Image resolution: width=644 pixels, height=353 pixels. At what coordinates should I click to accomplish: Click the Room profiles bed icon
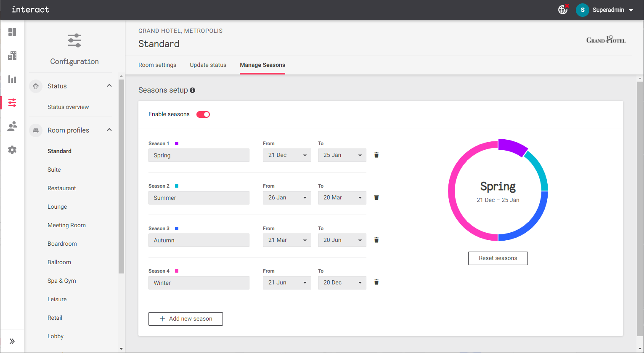click(36, 130)
